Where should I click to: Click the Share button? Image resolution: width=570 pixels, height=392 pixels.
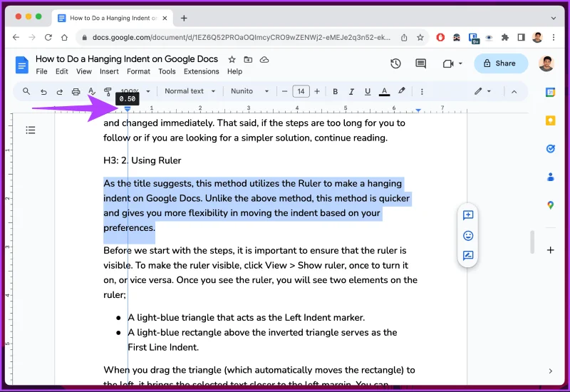point(501,63)
